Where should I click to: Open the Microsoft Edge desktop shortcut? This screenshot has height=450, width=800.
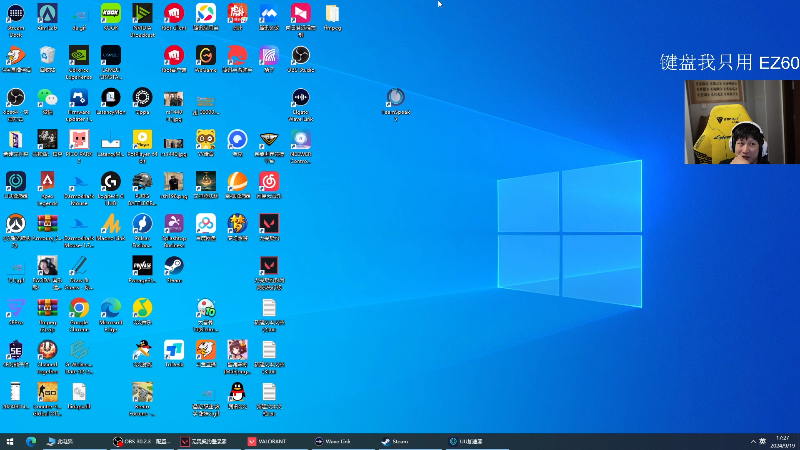(111, 315)
